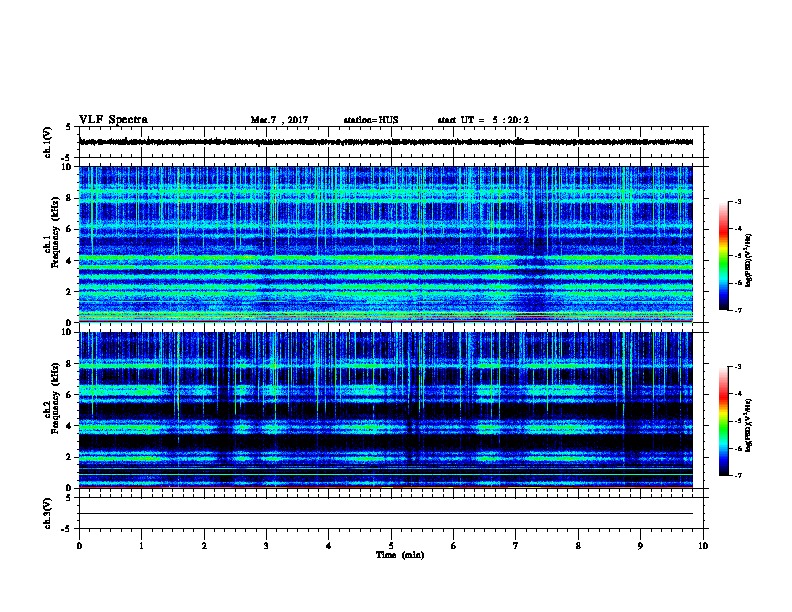Click the "7" tick on the time axis
Viewport: 792px width, 612px height.
516,546
